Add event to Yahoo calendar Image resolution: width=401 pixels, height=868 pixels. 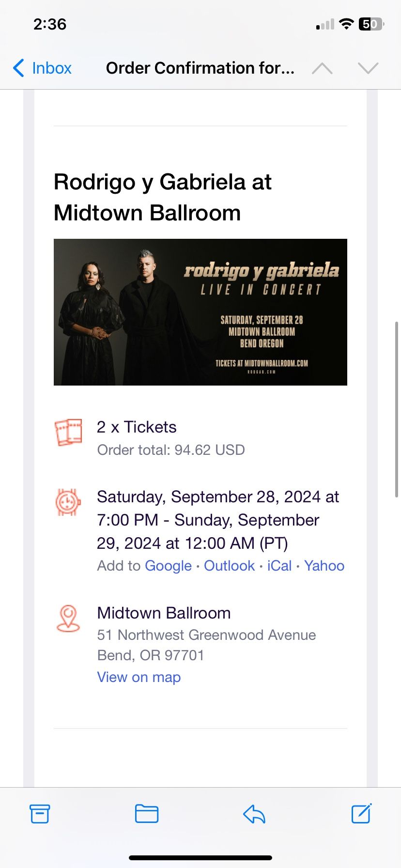[x=324, y=566]
